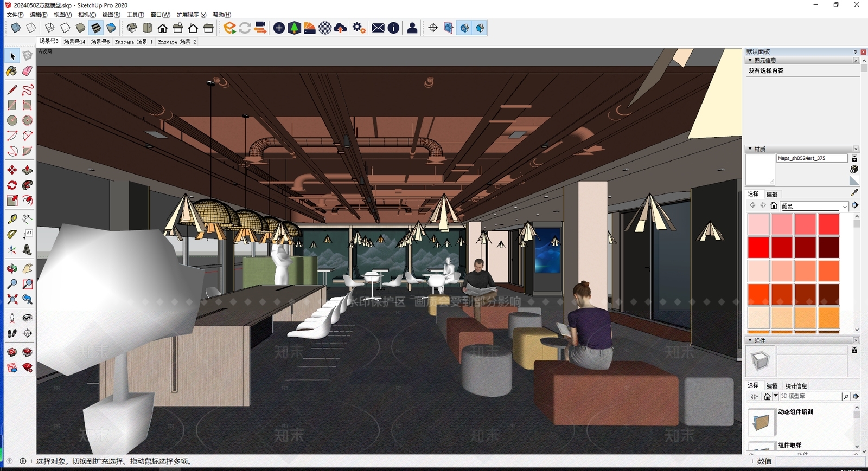
Task: Toggle back edges display style
Action: (31, 28)
